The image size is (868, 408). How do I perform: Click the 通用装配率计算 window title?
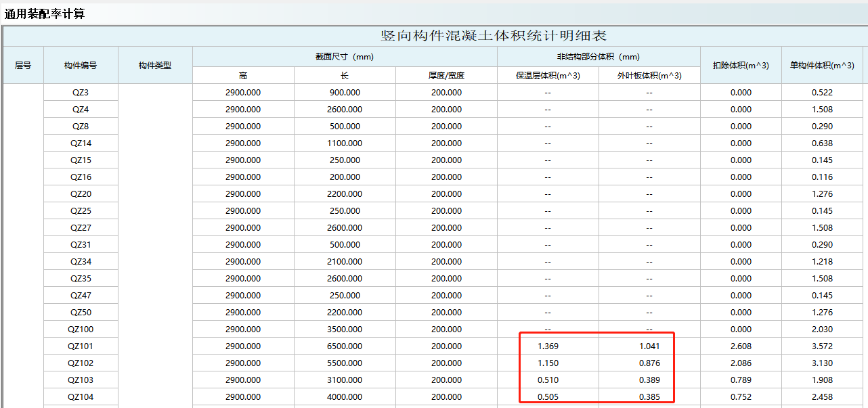click(x=45, y=13)
